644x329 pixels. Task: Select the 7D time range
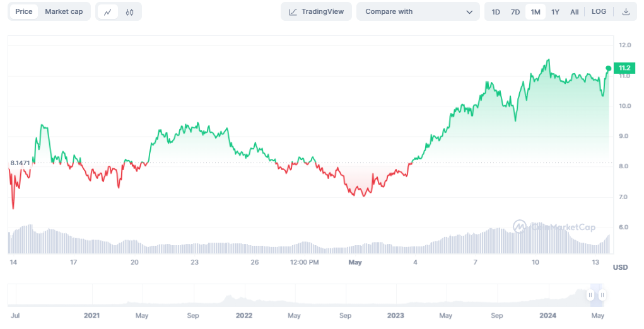[x=515, y=12]
